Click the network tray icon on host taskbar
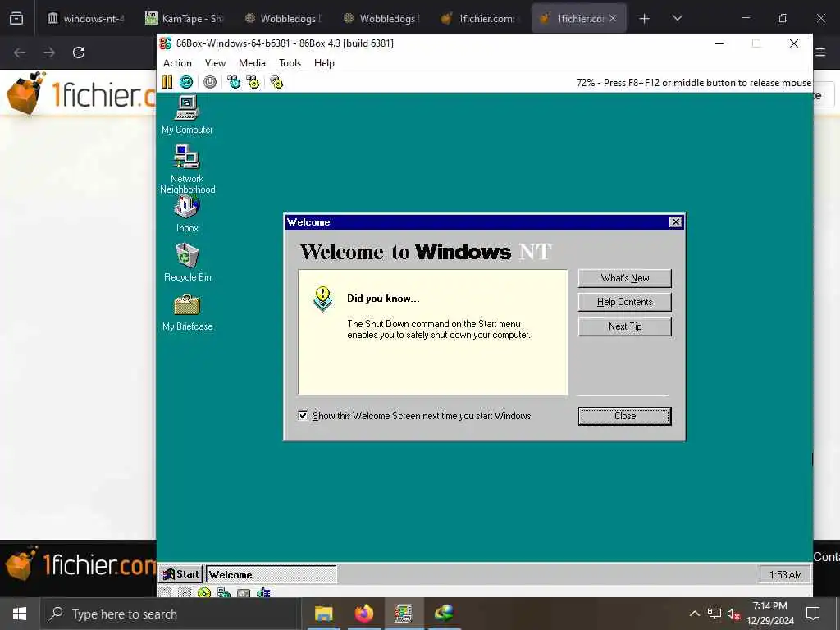 (714, 614)
